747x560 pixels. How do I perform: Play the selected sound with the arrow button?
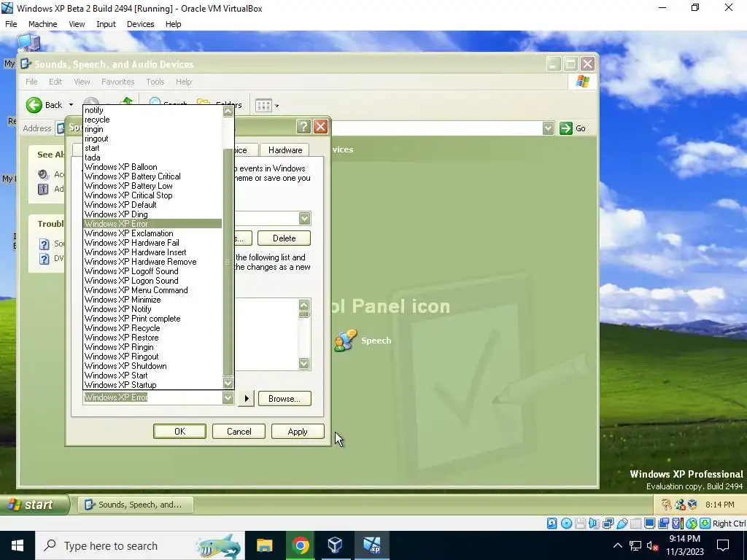coord(247,398)
